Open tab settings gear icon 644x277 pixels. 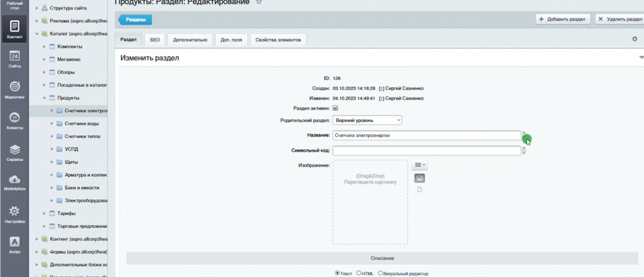coord(635,39)
